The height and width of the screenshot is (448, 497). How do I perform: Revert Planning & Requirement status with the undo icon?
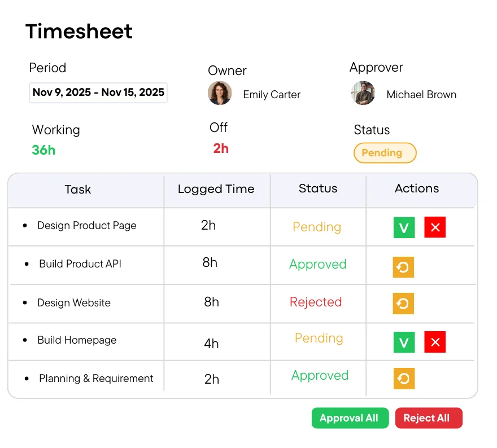(403, 379)
